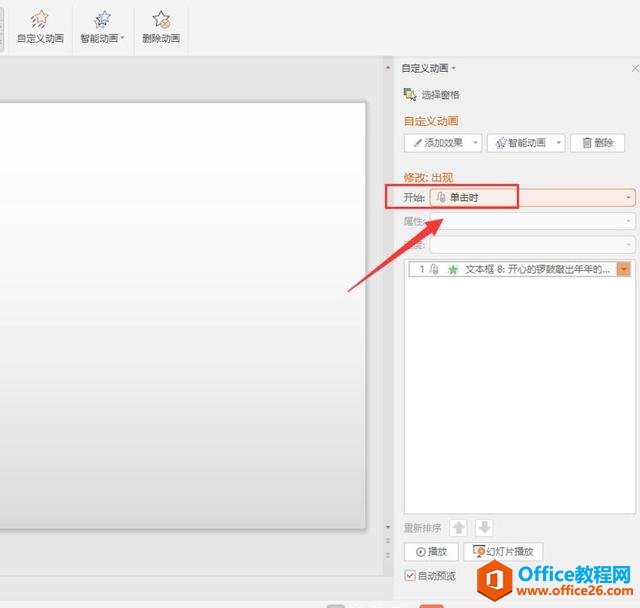Click the slide canvas area
The width and height of the screenshot is (640, 608).
point(182,315)
